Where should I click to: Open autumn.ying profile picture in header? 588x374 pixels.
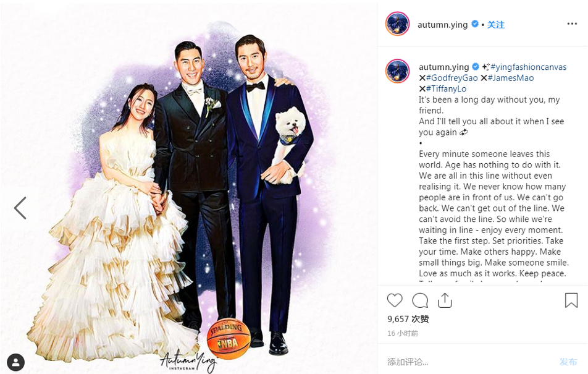397,23
